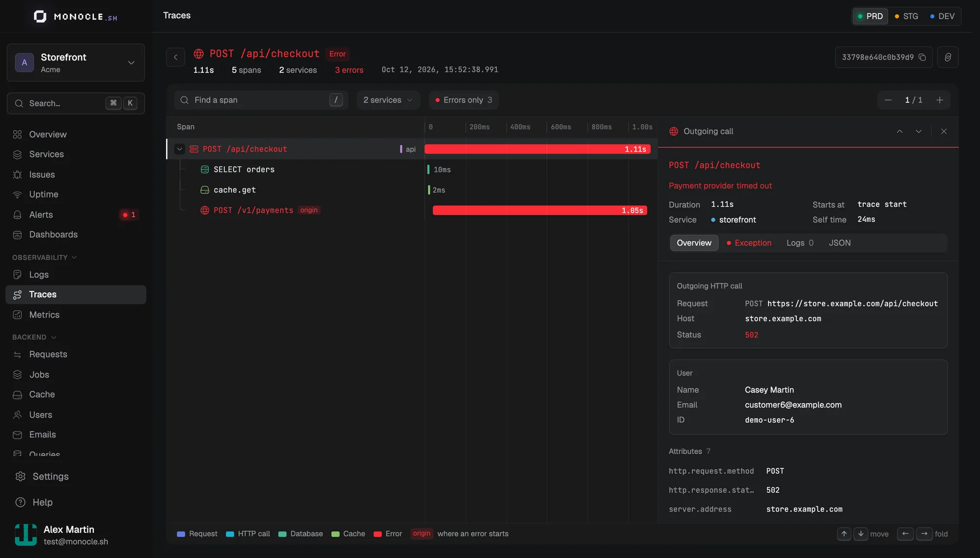Go to previous span with up chevron
The width and height of the screenshot is (980, 558).
pos(900,131)
